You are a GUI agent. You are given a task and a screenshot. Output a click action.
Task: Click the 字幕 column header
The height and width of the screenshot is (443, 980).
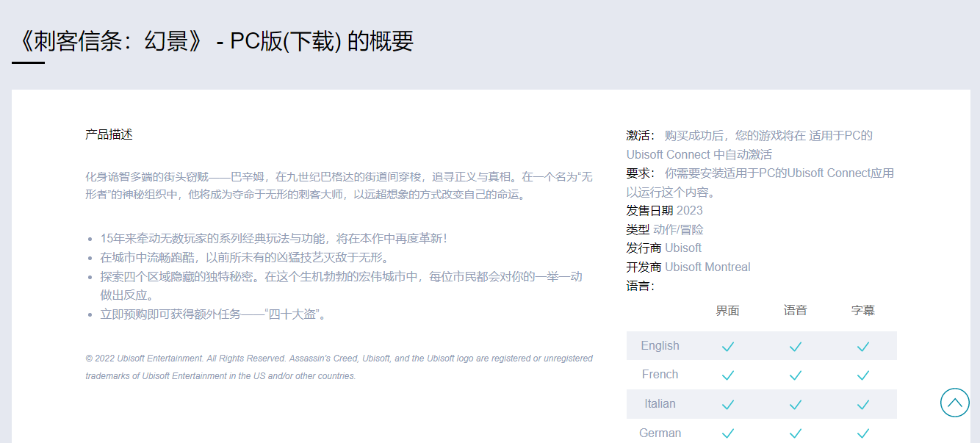(x=862, y=311)
